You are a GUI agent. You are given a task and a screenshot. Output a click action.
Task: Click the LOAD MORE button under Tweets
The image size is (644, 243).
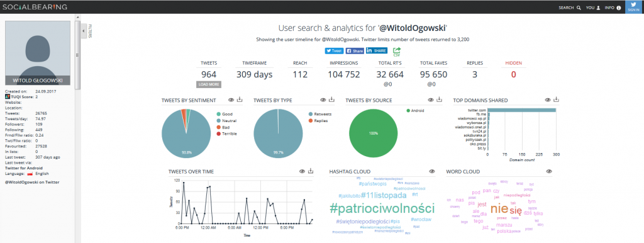click(x=209, y=84)
